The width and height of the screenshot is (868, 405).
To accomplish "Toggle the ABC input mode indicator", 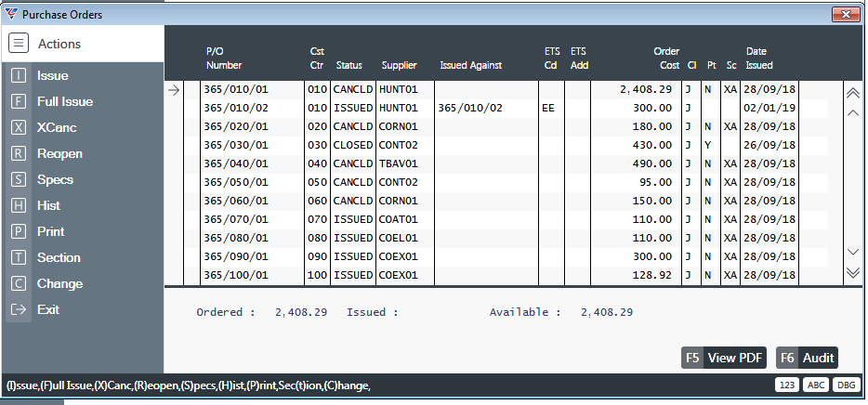I will pyautogui.click(x=816, y=385).
